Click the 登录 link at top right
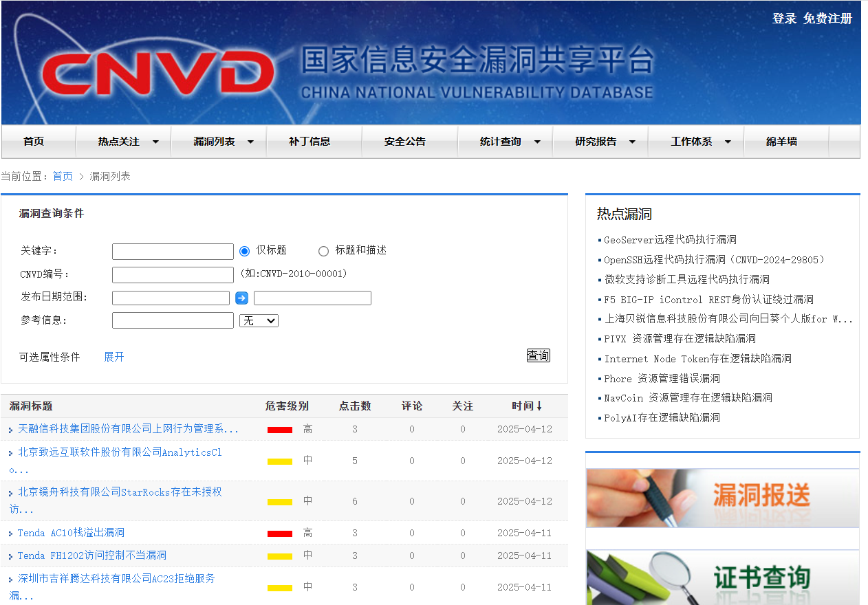The height and width of the screenshot is (605, 868). click(x=784, y=19)
